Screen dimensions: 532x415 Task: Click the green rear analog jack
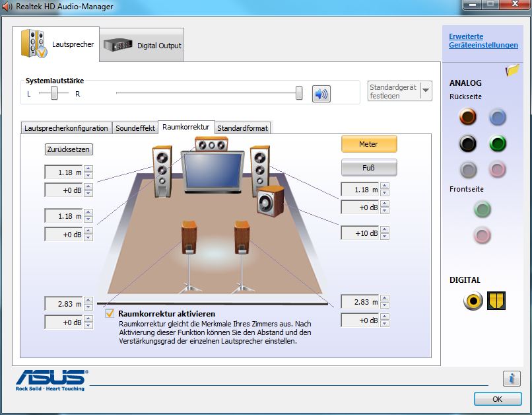coord(498,143)
